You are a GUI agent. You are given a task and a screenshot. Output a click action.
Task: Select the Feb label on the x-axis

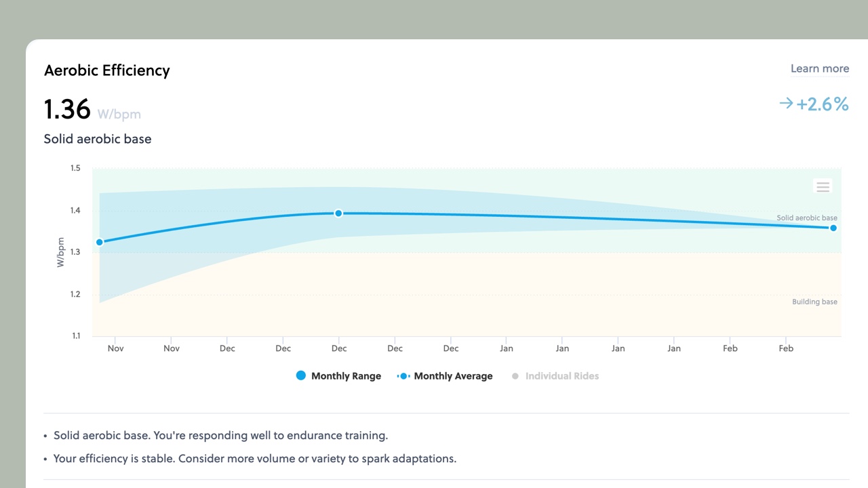coord(730,348)
